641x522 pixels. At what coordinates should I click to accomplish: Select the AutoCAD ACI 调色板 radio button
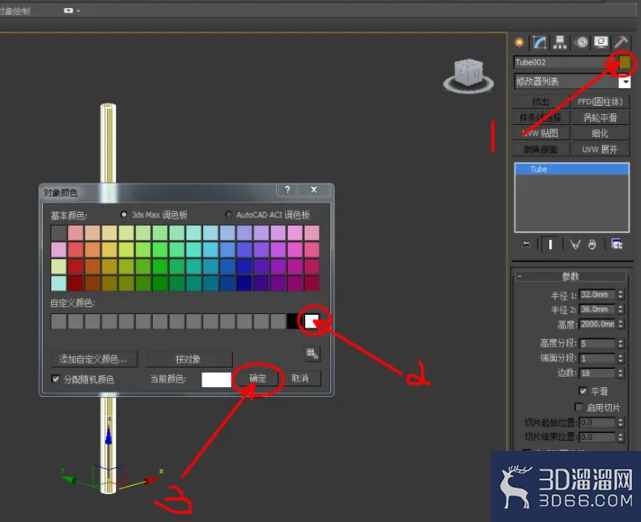tap(228, 214)
